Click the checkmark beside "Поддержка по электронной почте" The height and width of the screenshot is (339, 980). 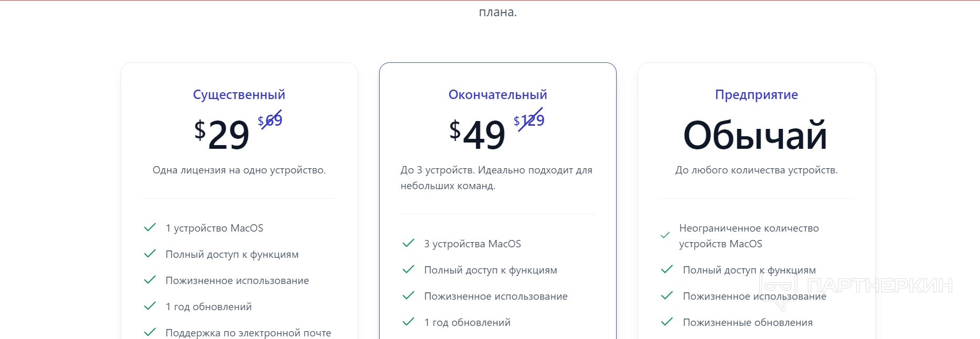point(150,332)
